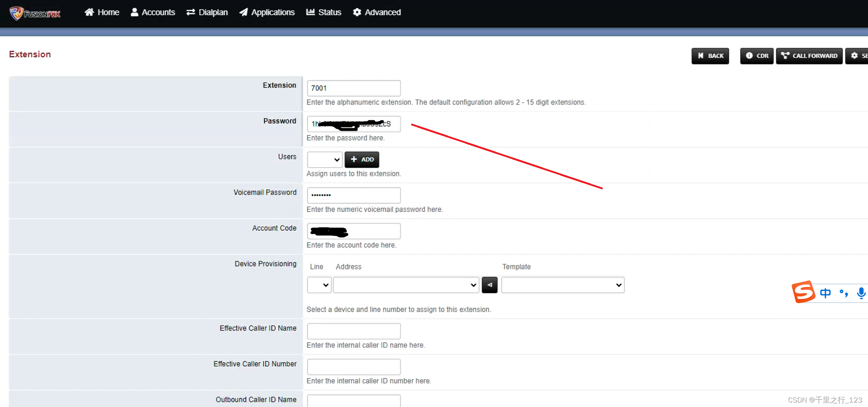Click the CDR button
The height and width of the screenshot is (407, 868).
pos(757,56)
